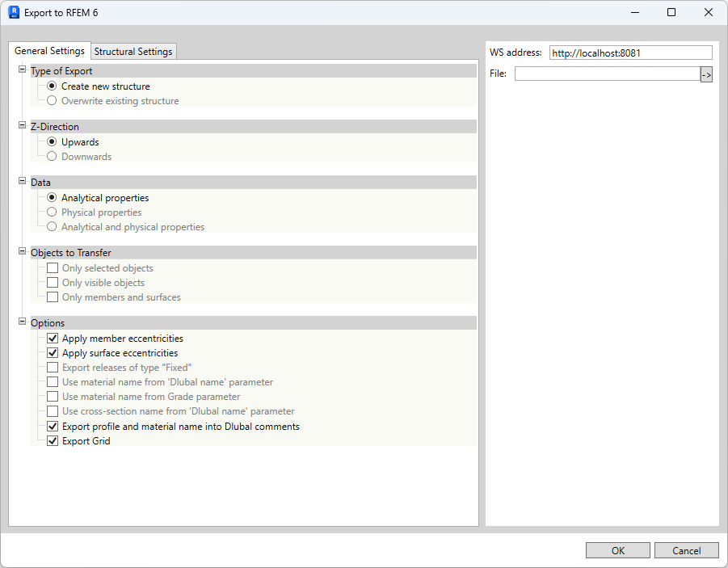Collapse the Options section

(x=22, y=322)
